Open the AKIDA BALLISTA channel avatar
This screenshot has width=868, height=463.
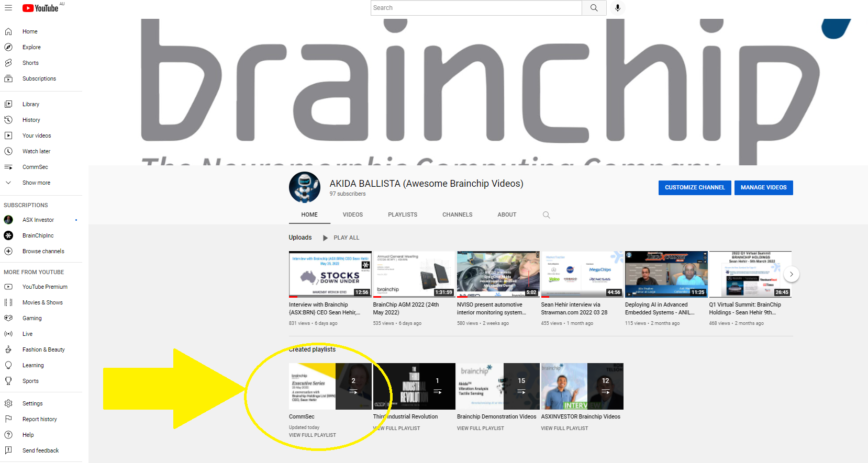pos(305,187)
